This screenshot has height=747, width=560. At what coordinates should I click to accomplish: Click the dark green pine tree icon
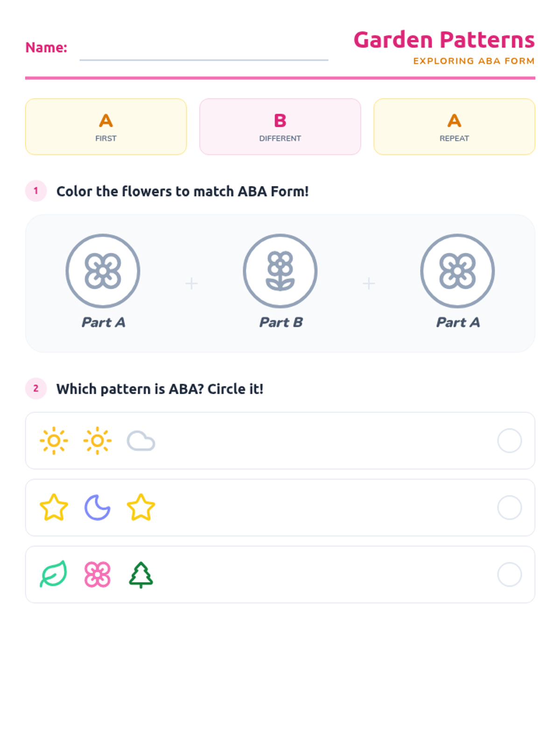141,574
